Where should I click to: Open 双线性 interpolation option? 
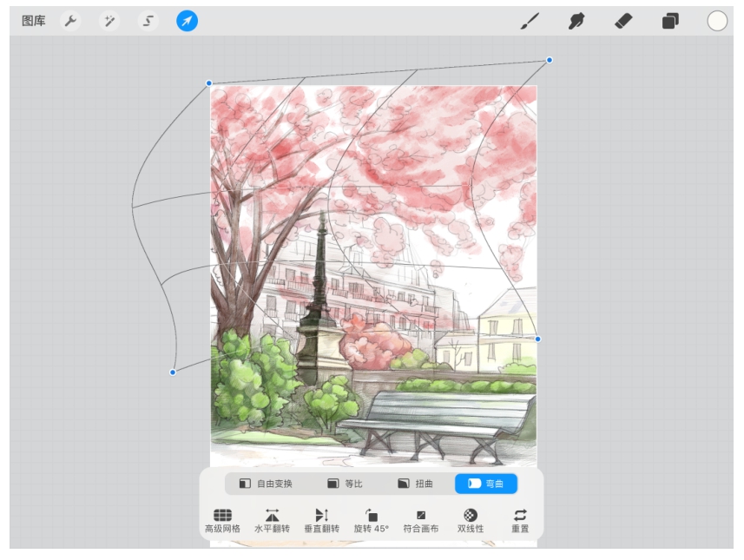(471, 521)
